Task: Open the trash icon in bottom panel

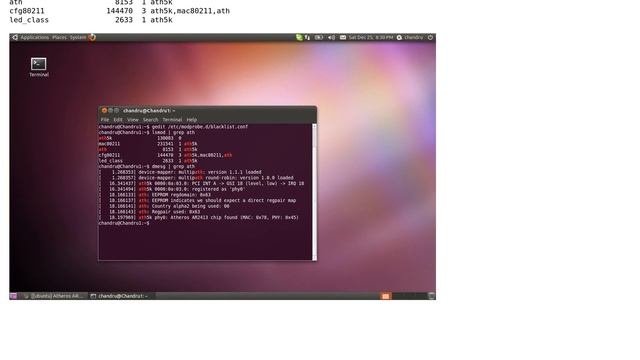Action: pos(431,296)
